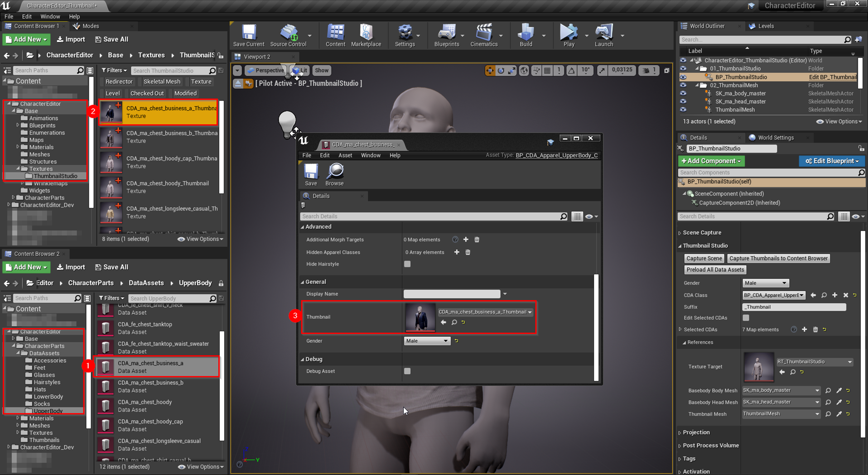Open Window menu in main editor
Screen dimensions: 868x475
pyautogui.click(x=50, y=16)
